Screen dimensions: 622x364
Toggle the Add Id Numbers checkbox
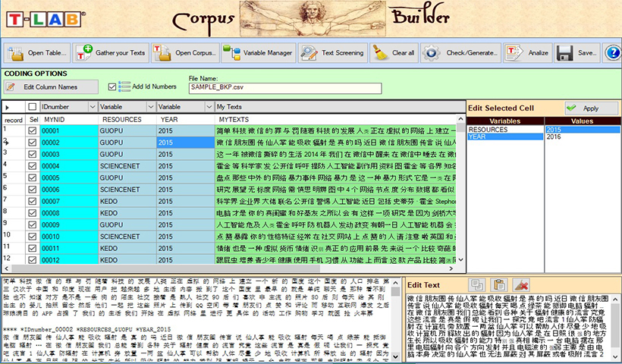(x=112, y=86)
